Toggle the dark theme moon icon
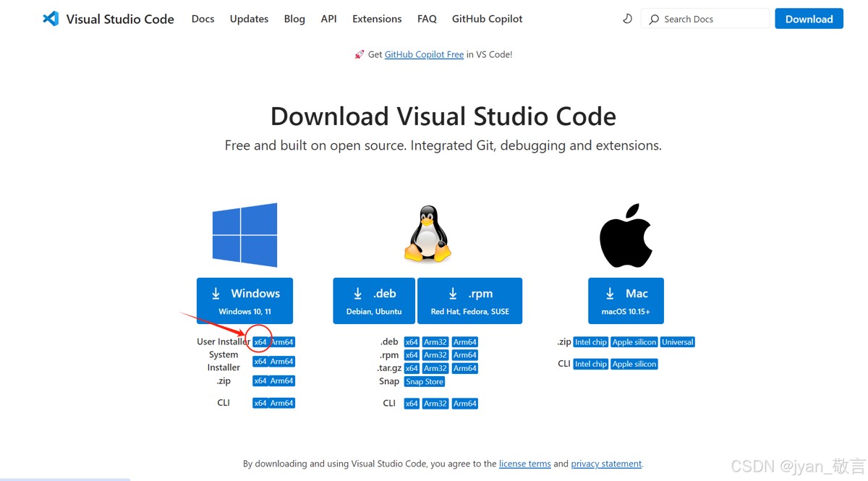This screenshot has width=868, height=481. point(627,19)
